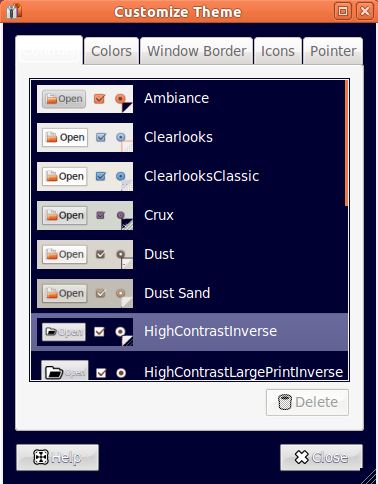Click the Crux preview thumbnail

85,215
